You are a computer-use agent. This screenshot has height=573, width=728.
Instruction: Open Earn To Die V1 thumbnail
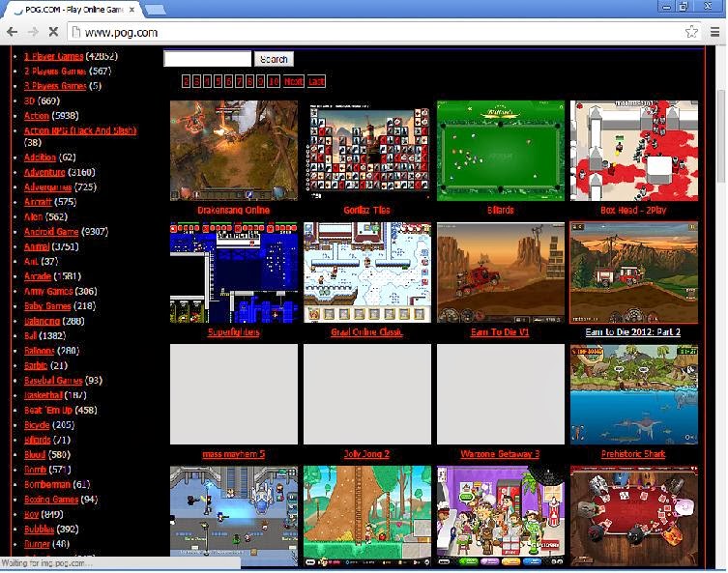tap(501, 272)
